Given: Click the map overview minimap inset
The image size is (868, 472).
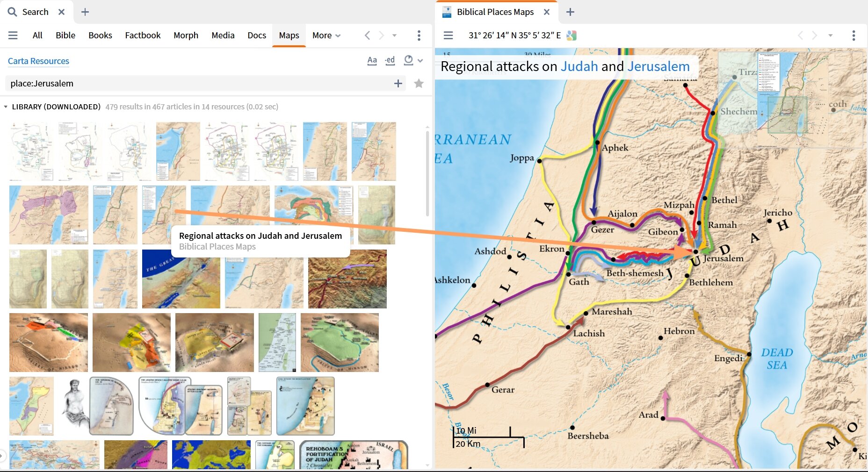Looking at the screenshot, I should click(790, 99).
